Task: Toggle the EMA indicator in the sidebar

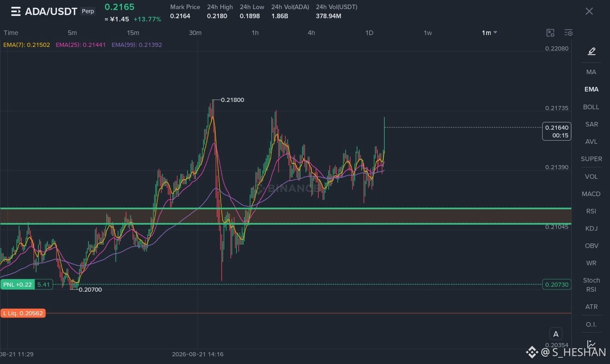Action: [x=591, y=89]
